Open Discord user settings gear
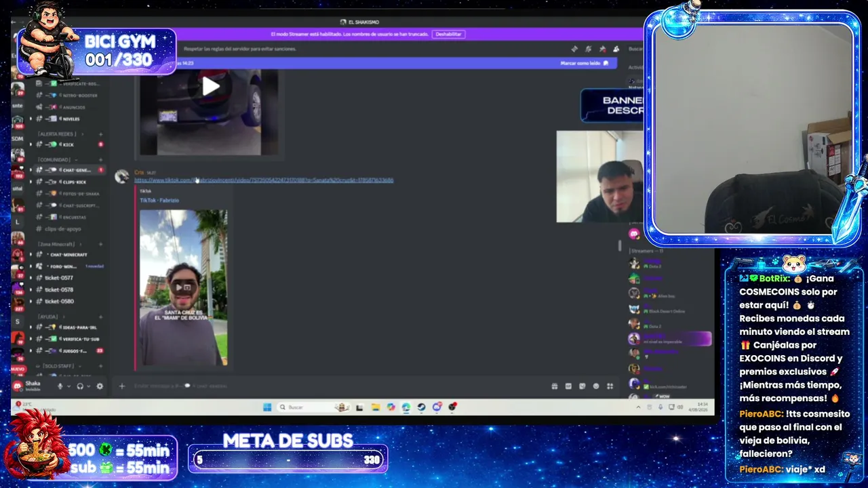 [x=100, y=386]
